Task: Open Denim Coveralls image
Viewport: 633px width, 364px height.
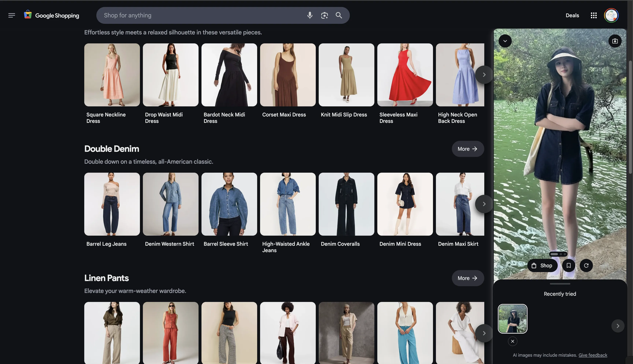Action: click(347, 204)
